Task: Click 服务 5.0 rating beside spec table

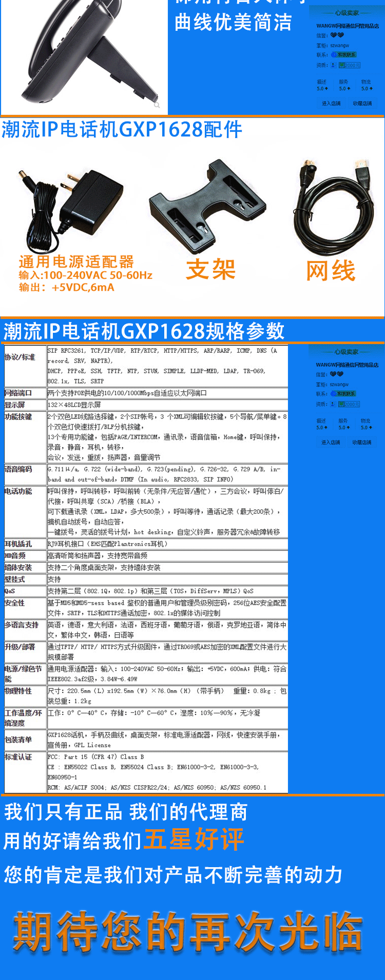Action: [344, 424]
